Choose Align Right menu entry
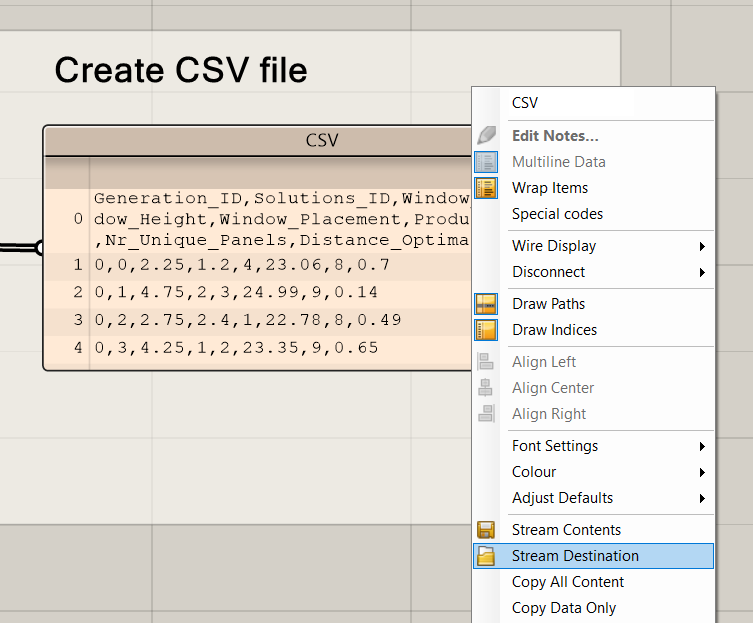The width and height of the screenshot is (753, 623). 594,414
